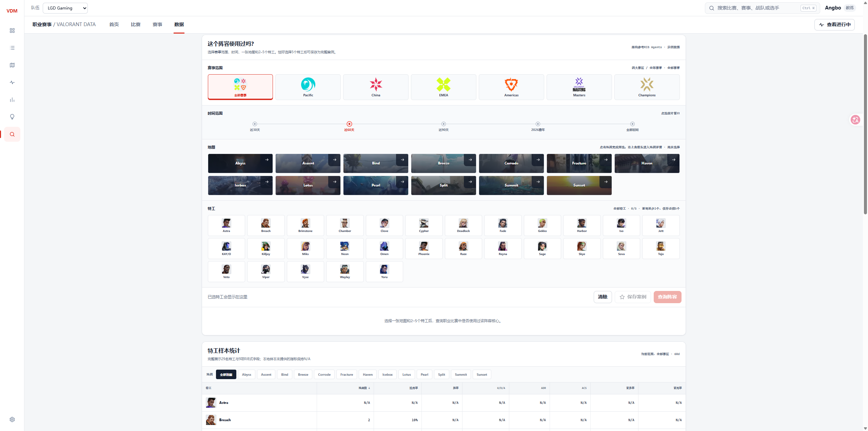The width and height of the screenshot is (868, 431).
Task: Show all maps in stats filter
Action: 226,375
